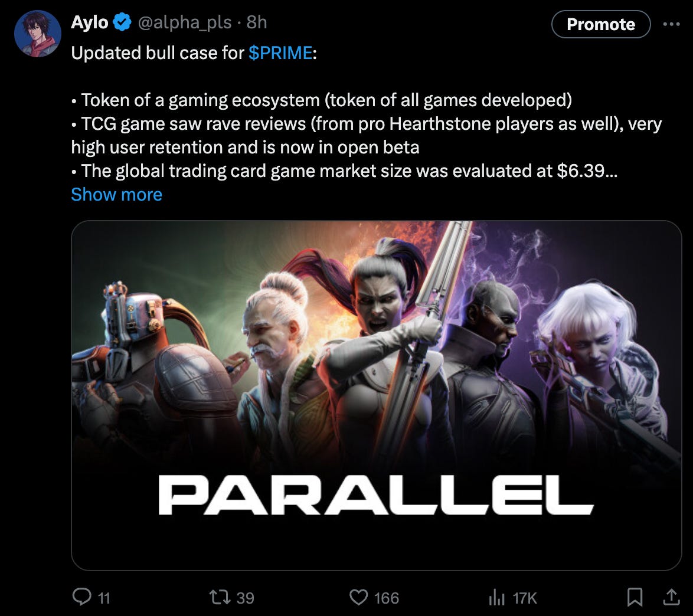Click the reply speech bubble icon
The height and width of the screenshot is (616, 693).
(x=82, y=597)
